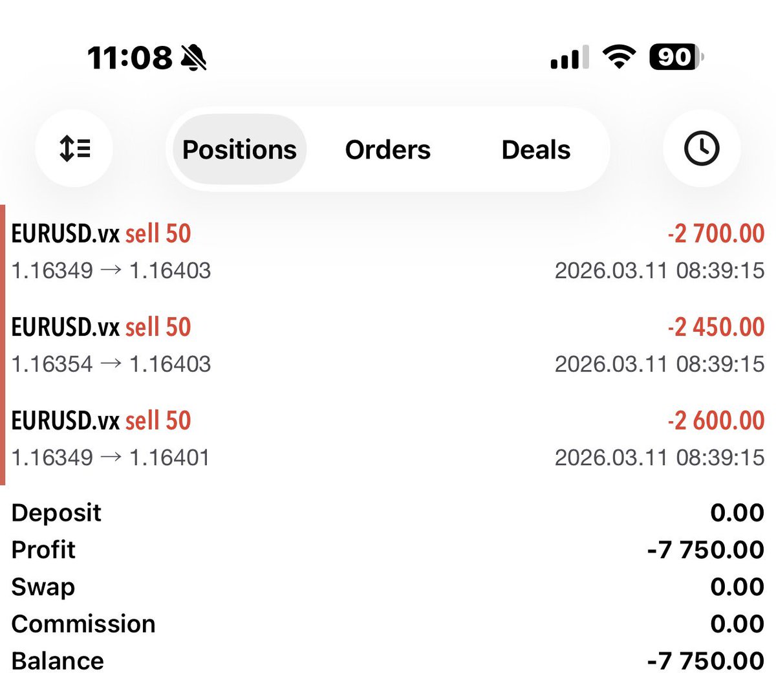The height and width of the screenshot is (700, 776).
Task: Tap the -2 700.00 loss amount
Action: [x=716, y=234]
